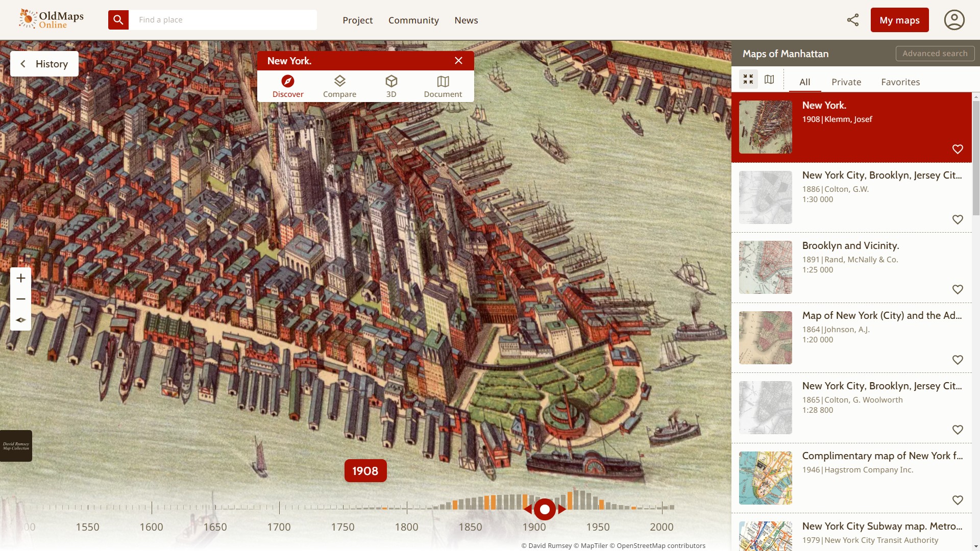Go back using History chevron
Image resolution: width=980 pixels, height=551 pixels.
(x=23, y=64)
